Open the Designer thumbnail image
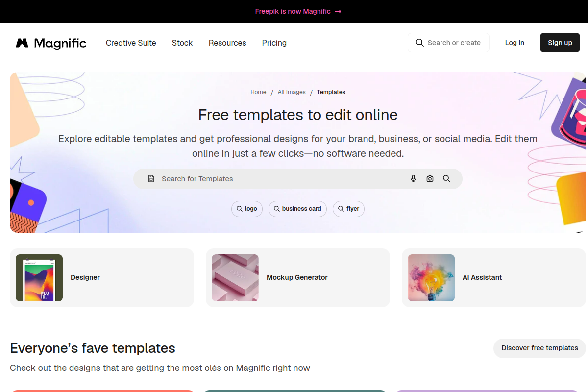Image resolution: width=588 pixels, height=392 pixels. pos(39,278)
